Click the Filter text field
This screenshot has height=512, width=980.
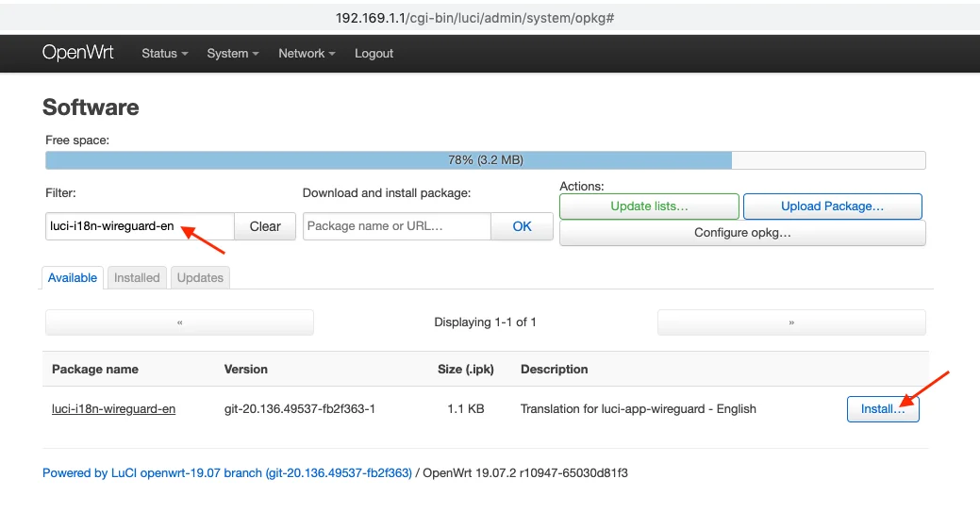(139, 226)
